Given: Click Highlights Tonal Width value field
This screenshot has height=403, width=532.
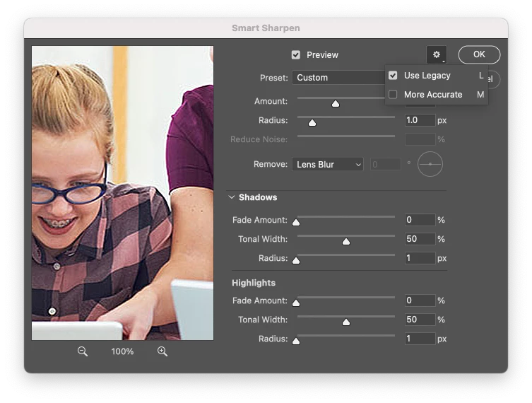Looking at the screenshot, I should [x=420, y=320].
